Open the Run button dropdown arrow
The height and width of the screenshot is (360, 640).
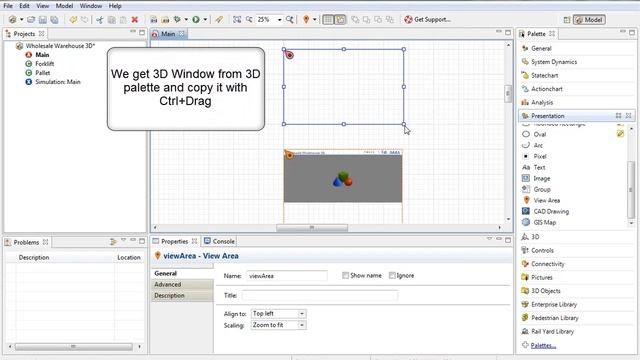pos(205,19)
